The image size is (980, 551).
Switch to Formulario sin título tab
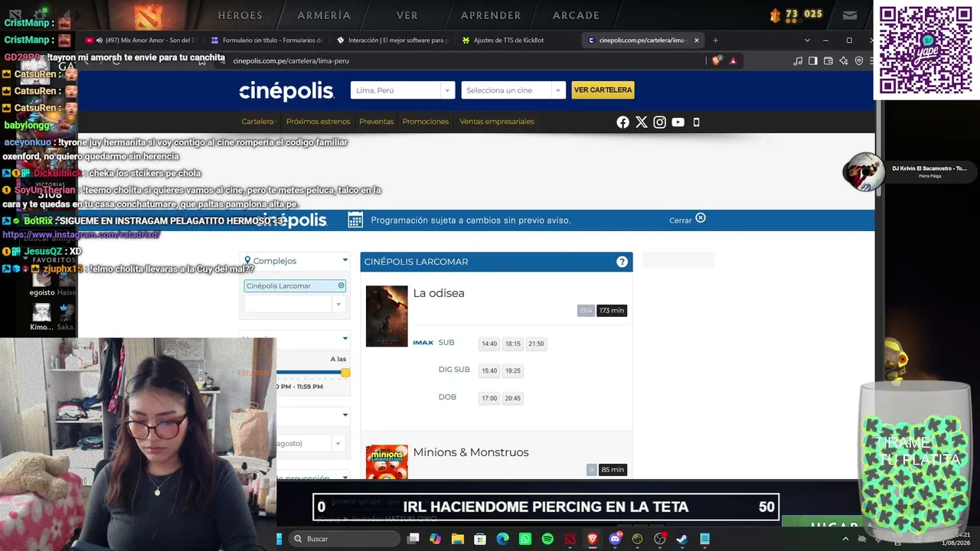pos(266,40)
